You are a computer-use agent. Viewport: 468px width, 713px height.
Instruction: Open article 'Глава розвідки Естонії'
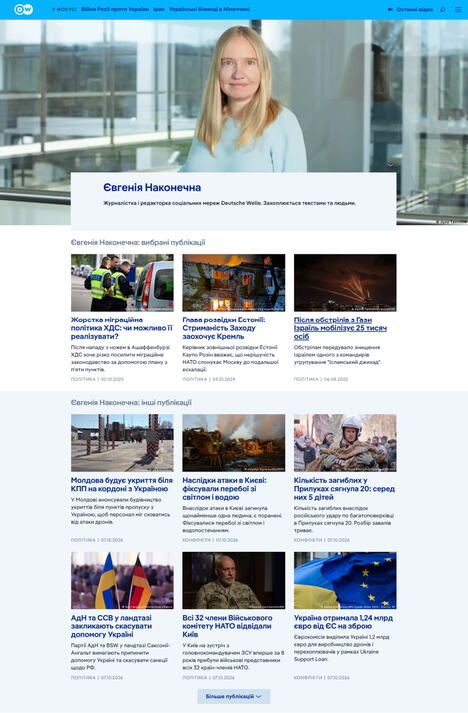[224, 328]
